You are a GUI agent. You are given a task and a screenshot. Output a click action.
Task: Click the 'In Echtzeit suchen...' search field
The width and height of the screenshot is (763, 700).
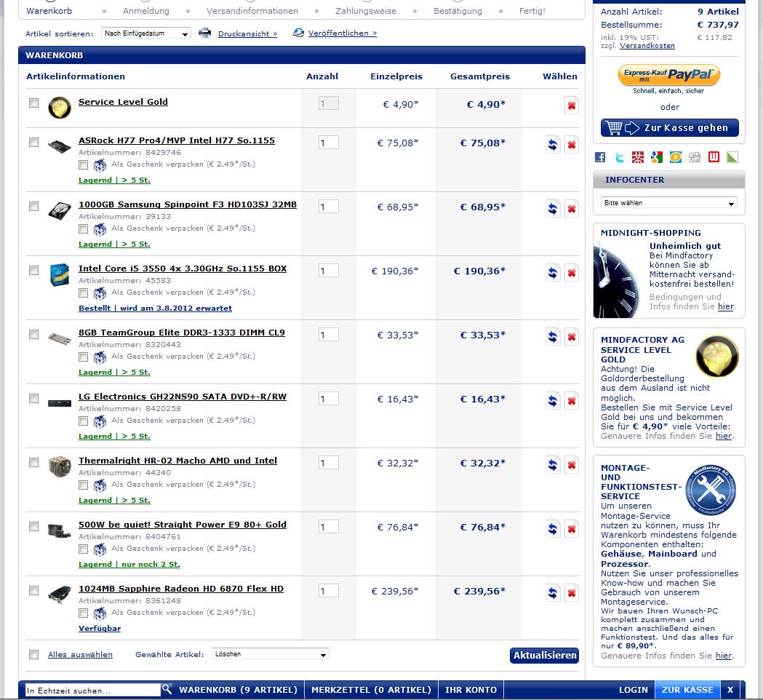92,691
